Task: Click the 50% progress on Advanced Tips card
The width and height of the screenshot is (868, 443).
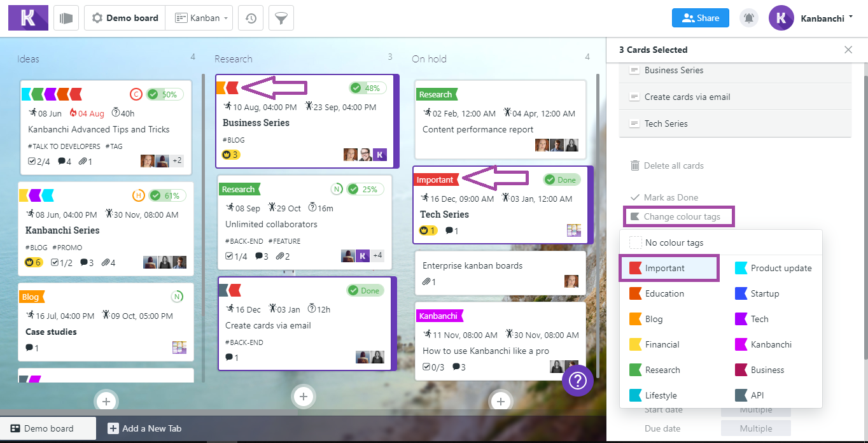Action: coord(165,94)
